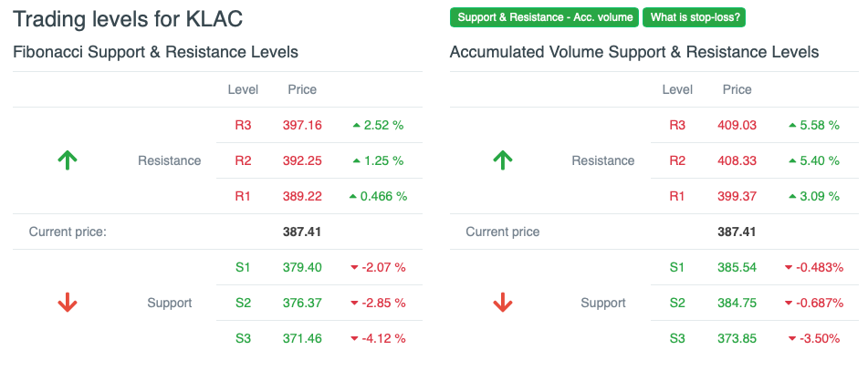
Task: Click the Support & Resistance - Acc. volume button
Action: [x=545, y=17]
